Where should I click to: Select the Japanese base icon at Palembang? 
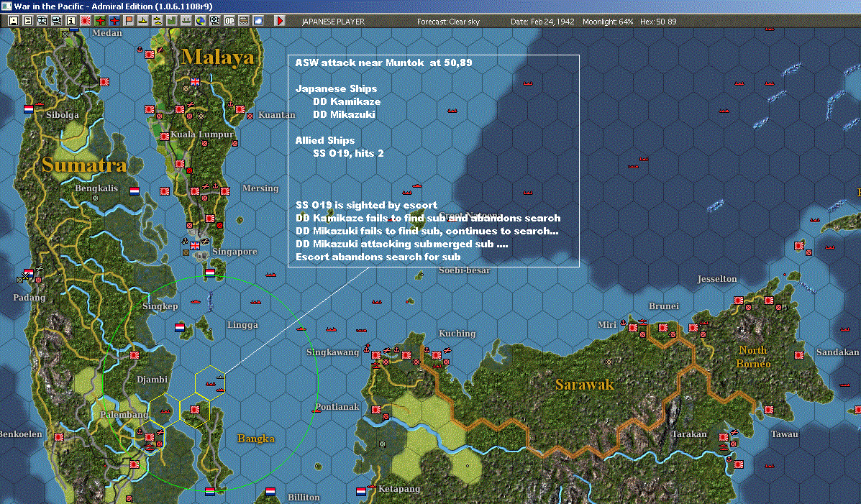[149, 437]
